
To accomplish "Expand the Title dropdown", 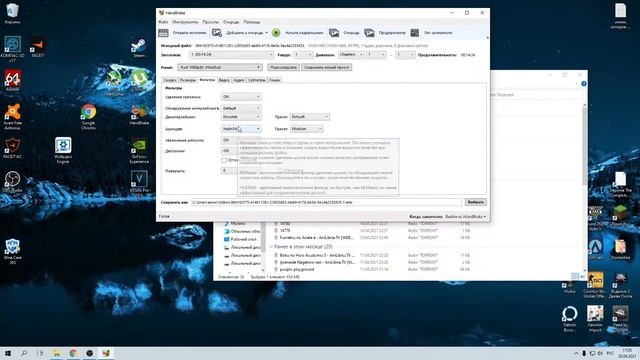I will click(231, 55).
